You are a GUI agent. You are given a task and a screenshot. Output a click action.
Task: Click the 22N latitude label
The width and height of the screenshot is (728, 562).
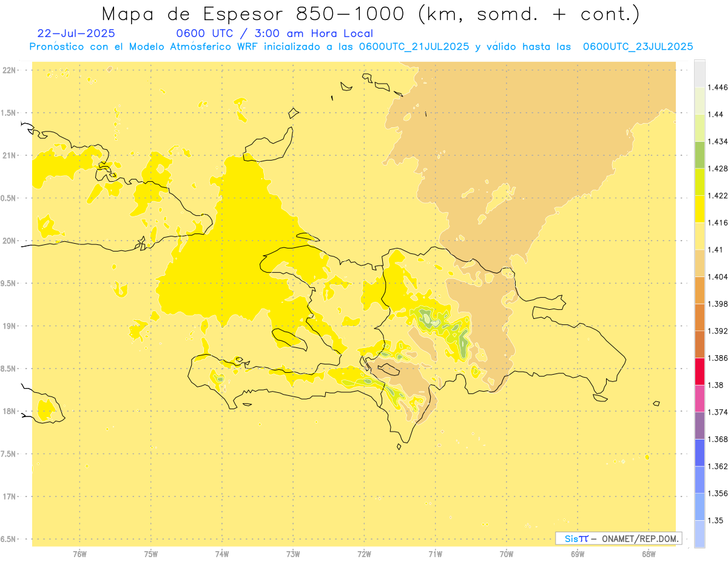(10, 70)
